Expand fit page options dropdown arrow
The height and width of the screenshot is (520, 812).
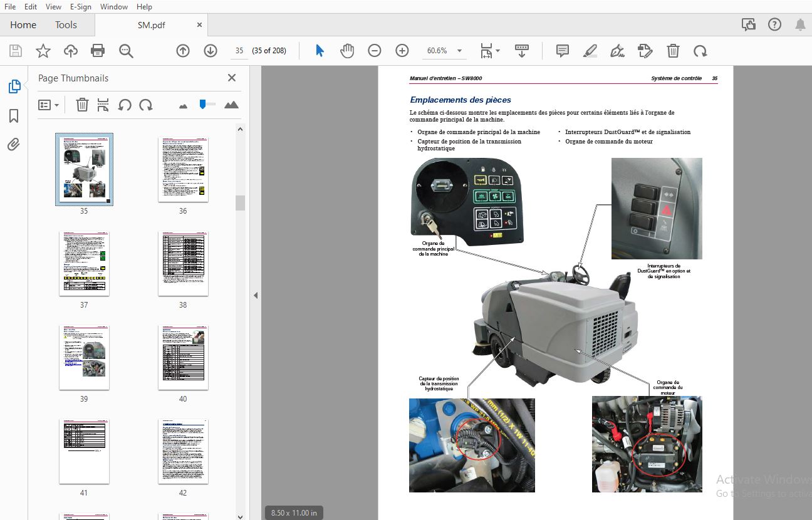pos(498,51)
